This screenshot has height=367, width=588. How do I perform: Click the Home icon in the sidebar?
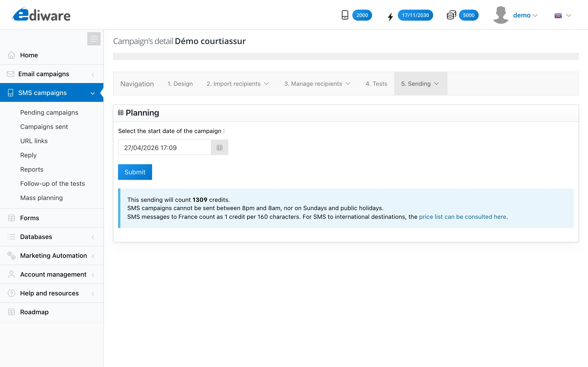click(x=11, y=55)
